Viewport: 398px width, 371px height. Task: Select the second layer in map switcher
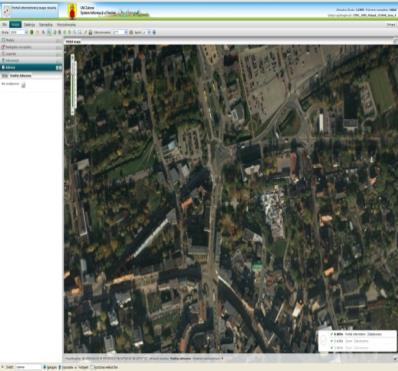pos(348,341)
